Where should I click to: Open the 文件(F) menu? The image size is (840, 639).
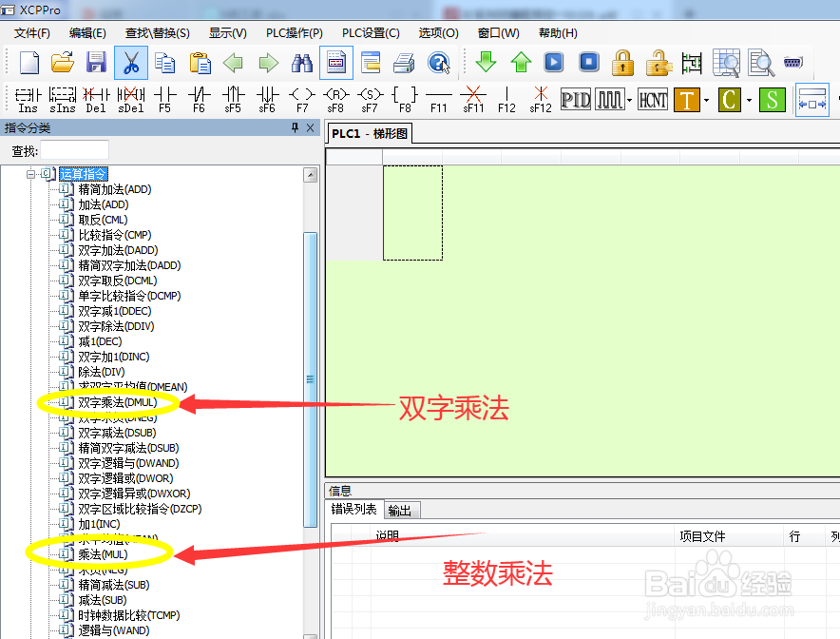tap(32, 33)
